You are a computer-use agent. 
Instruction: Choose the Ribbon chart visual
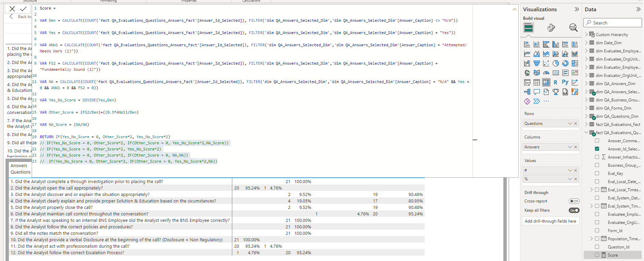click(575, 54)
